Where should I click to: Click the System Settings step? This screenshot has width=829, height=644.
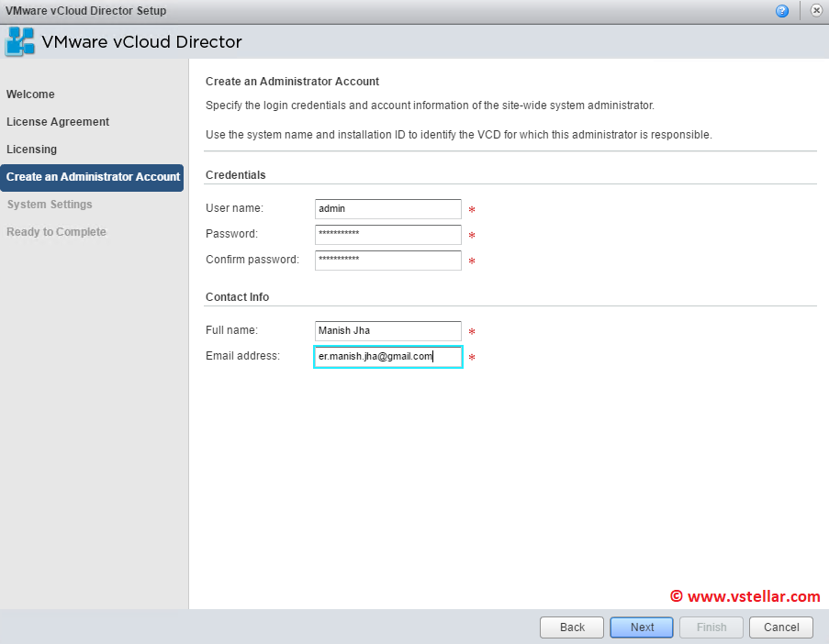(x=50, y=205)
